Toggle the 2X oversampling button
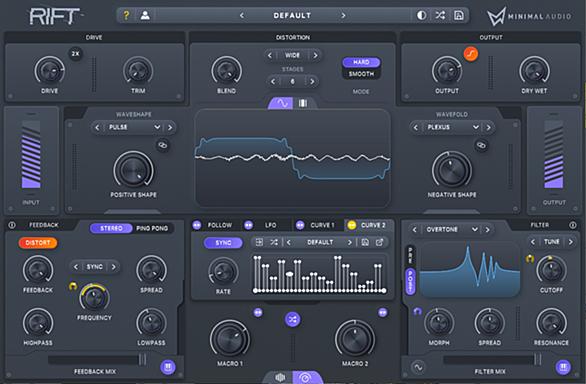 75,54
